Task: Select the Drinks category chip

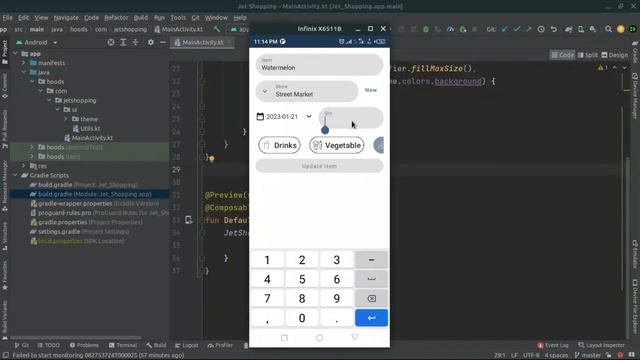Action: pos(279,145)
